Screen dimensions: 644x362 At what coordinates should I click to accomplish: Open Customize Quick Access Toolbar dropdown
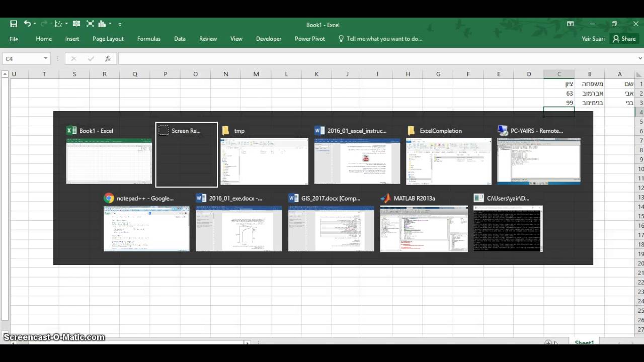[120, 24]
